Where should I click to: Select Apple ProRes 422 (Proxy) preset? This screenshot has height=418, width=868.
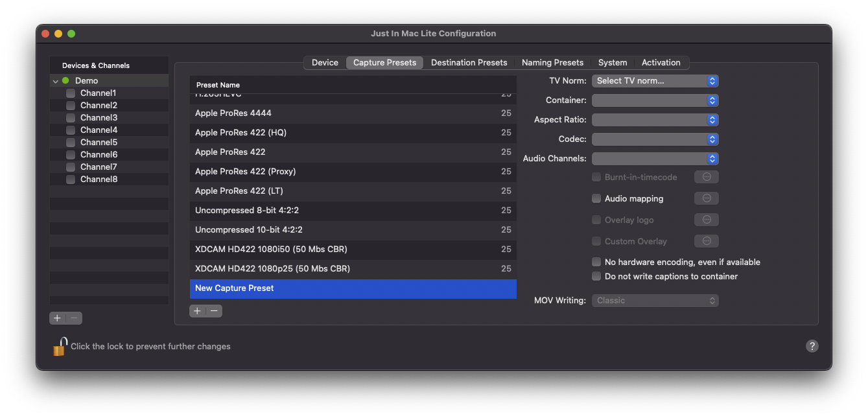click(x=353, y=172)
